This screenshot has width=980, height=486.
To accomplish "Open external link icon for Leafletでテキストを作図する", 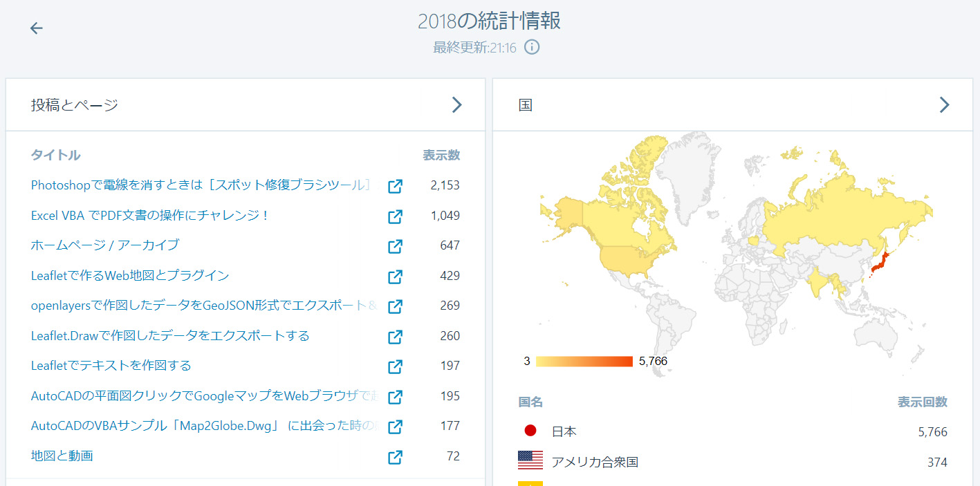I will 395,366.
